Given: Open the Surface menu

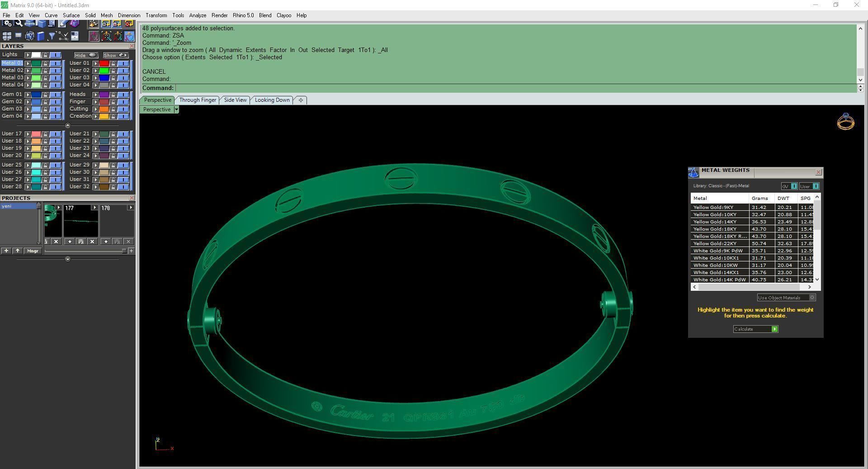Looking at the screenshot, I should pyautogui.click(x=71, y=15).
